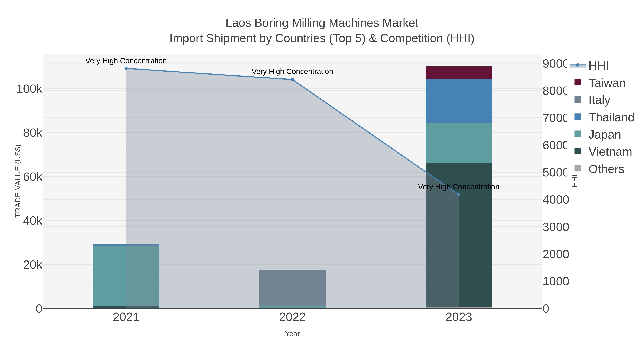Select the 2022 HHI data point

pos(292,80)
